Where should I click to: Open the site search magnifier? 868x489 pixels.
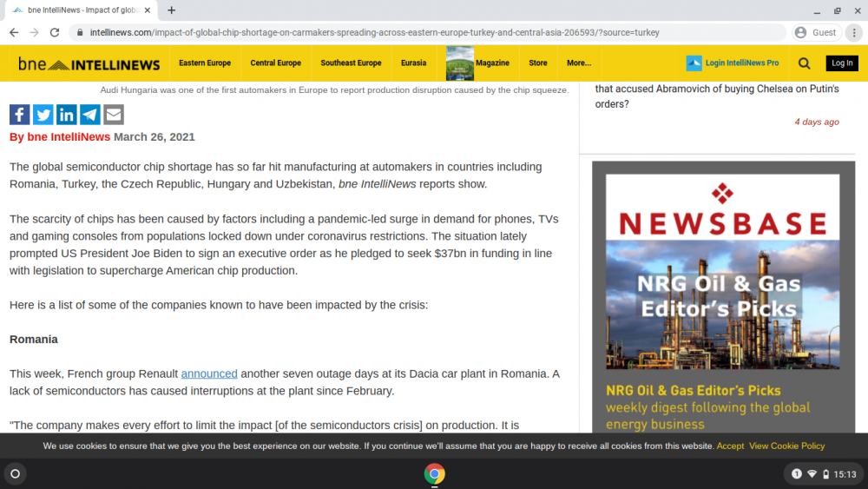[805, 63]
